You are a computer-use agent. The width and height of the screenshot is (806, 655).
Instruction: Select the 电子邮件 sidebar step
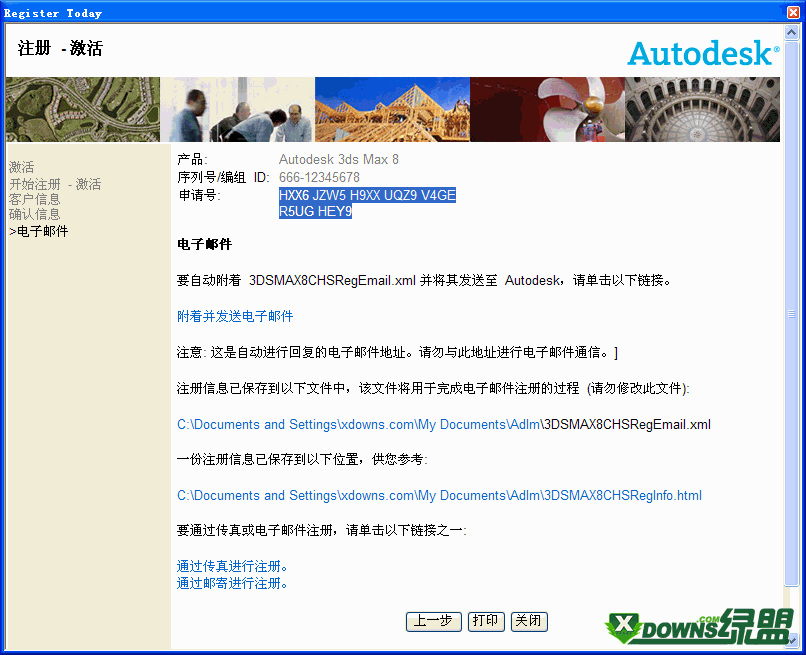[39, 231]
